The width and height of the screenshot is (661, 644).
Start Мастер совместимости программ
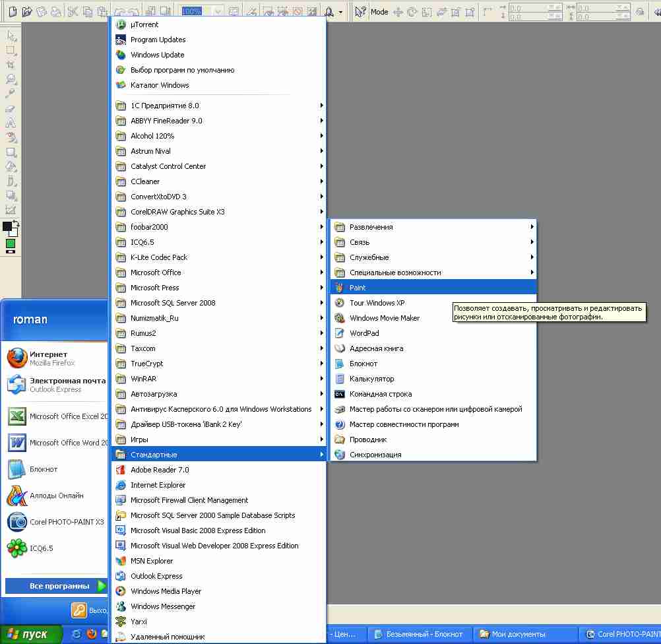coord(433,424)
